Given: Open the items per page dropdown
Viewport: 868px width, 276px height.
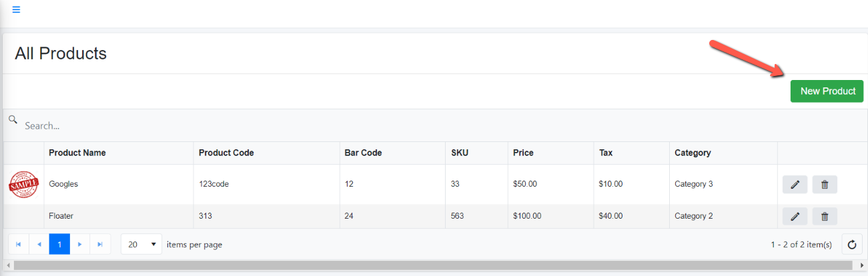Looking at the screenshot, I should click(x=141, y=245).
